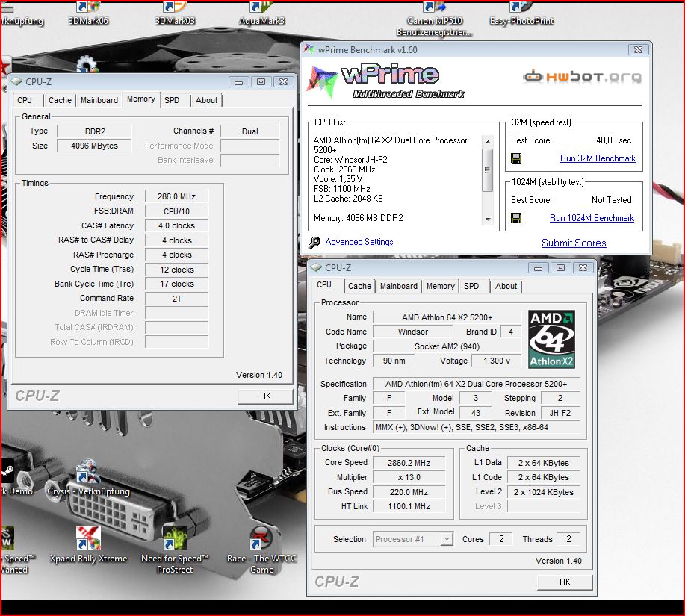685x616 pixels.
Task: Open Cache tab in lower CPU-Z window
Action: [x=359, y=286]
